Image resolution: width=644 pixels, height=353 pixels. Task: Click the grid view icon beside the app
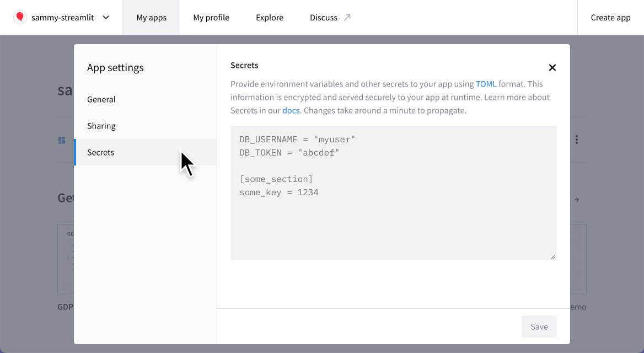pos(61,140)
